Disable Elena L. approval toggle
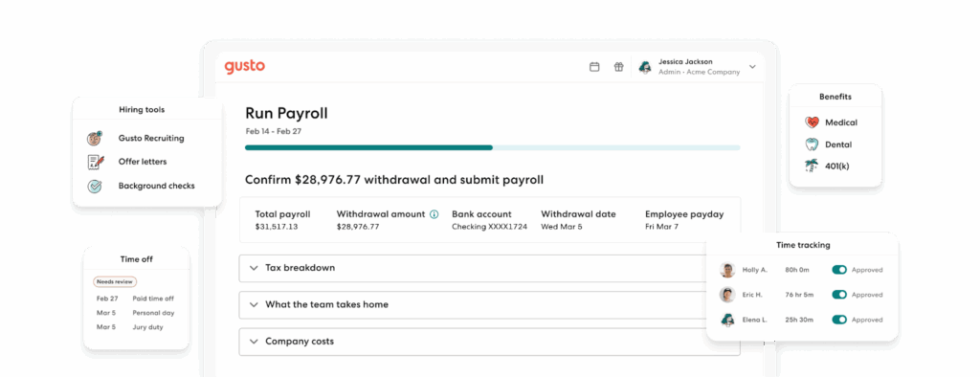 click(x=839, y=320)
